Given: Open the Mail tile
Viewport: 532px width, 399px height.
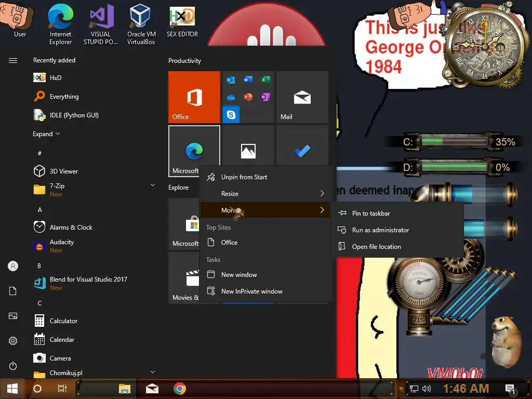Looking at the screenshot, I should [302, 97].
